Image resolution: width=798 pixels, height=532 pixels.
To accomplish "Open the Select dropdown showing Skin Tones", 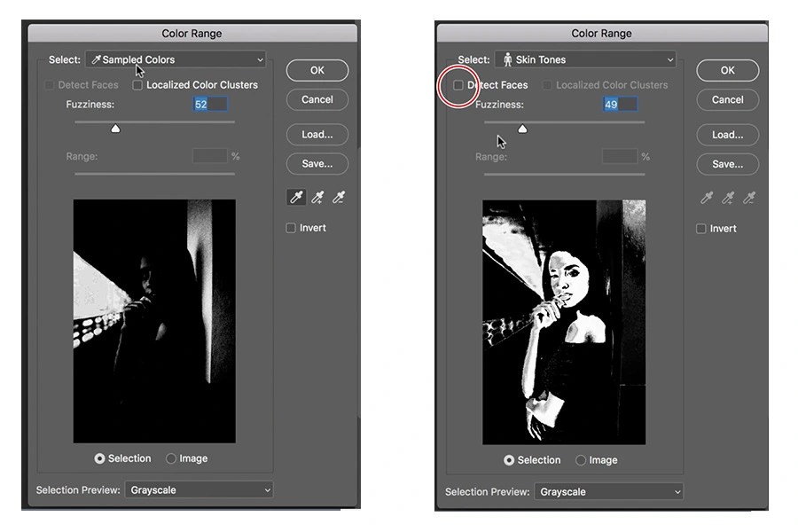I will (x=585, y=59).
